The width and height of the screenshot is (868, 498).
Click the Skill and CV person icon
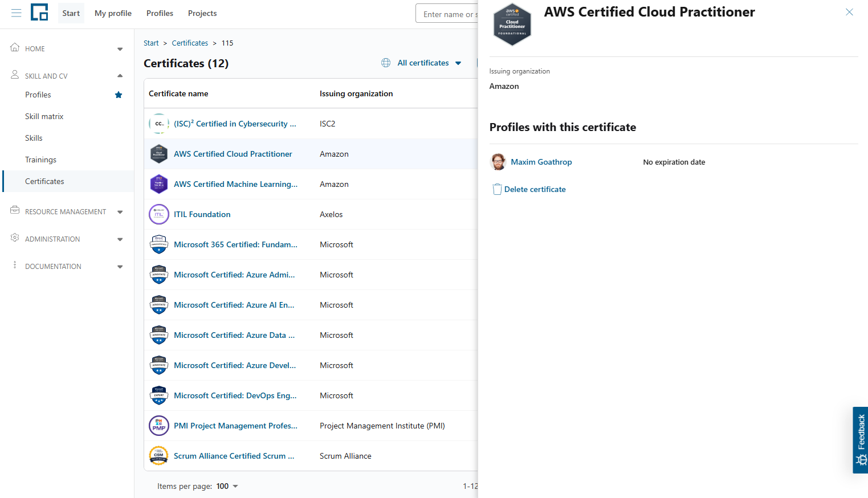point(15,75)
